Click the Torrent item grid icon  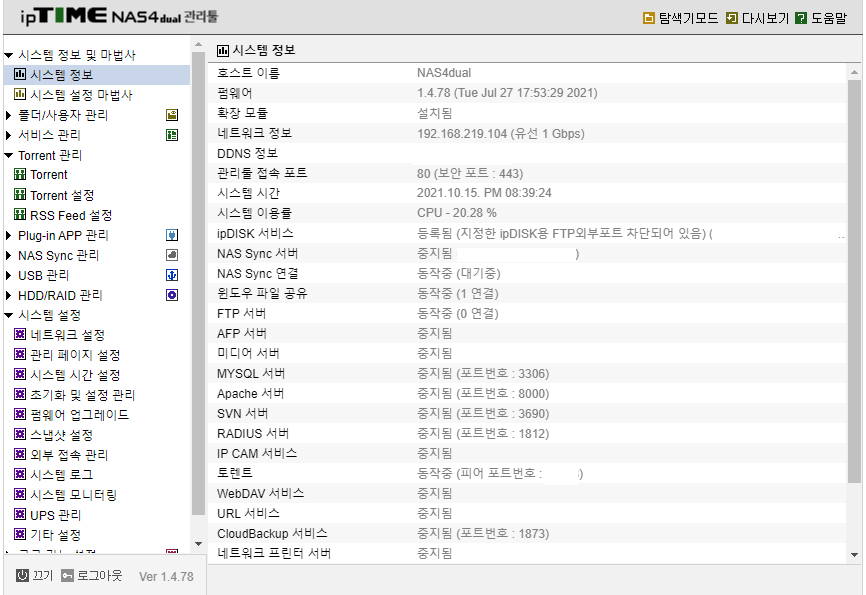pyautogui.click(x=20, y=174)
